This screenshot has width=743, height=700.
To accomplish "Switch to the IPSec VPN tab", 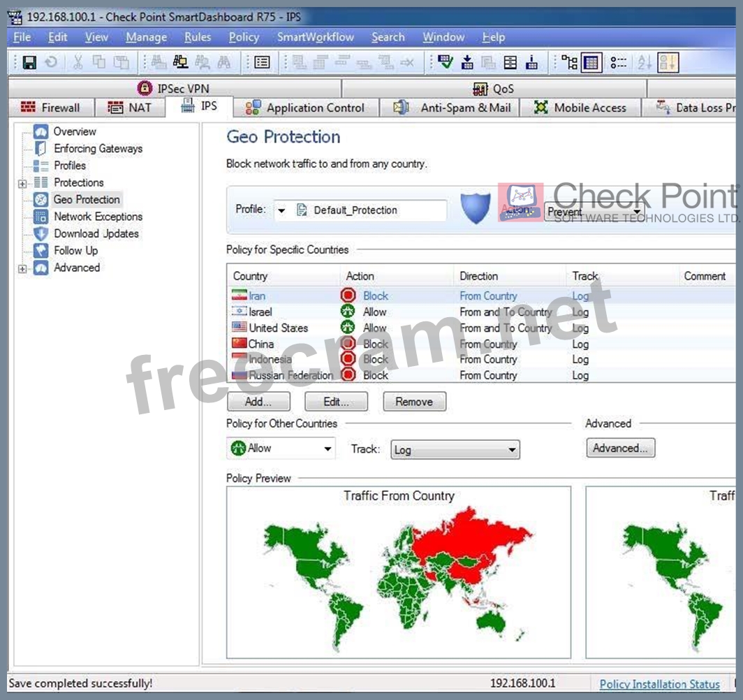I will (174, 88).
